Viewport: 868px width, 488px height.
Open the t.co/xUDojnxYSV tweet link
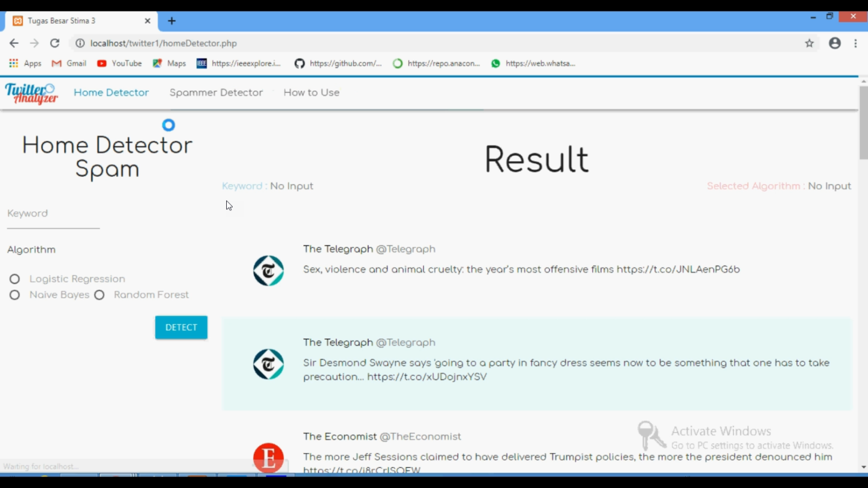[x=427, y=377]
